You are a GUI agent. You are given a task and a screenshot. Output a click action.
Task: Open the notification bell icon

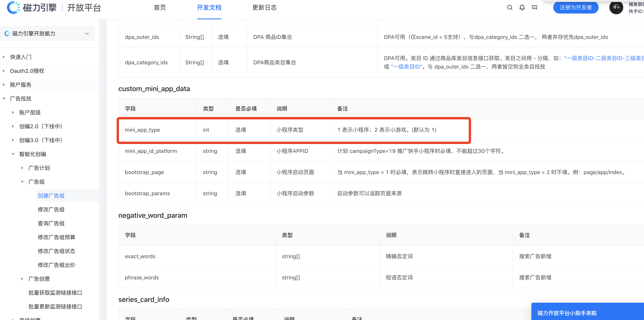(x=522, y=8)
